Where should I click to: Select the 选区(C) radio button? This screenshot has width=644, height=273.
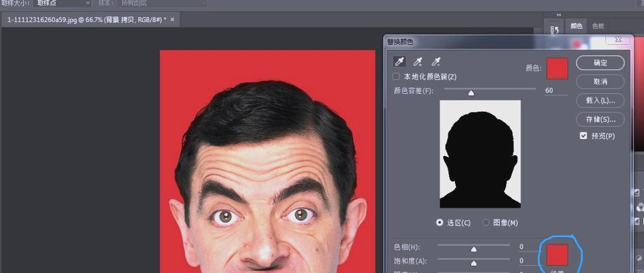coord(440,223)
